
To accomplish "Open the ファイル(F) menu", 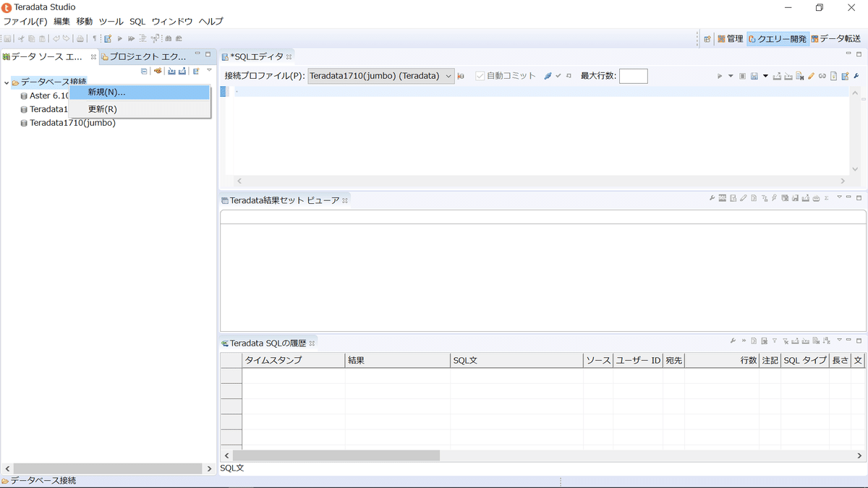I will coord(25,22).
